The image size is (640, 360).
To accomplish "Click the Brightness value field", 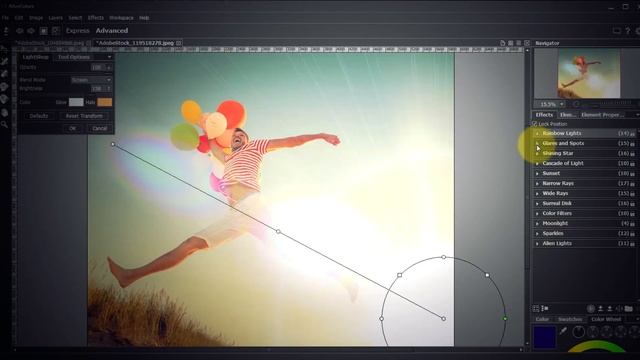I will (x=98, y=89).
